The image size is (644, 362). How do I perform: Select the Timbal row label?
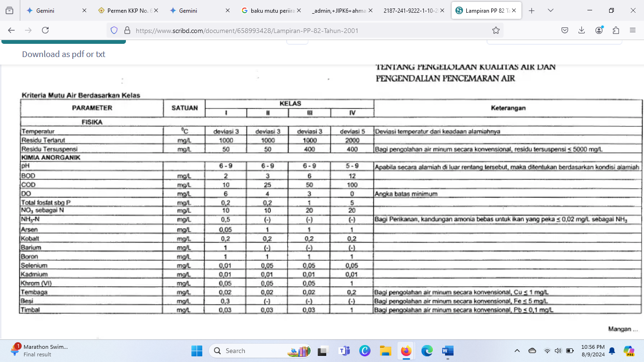(30, 310)
